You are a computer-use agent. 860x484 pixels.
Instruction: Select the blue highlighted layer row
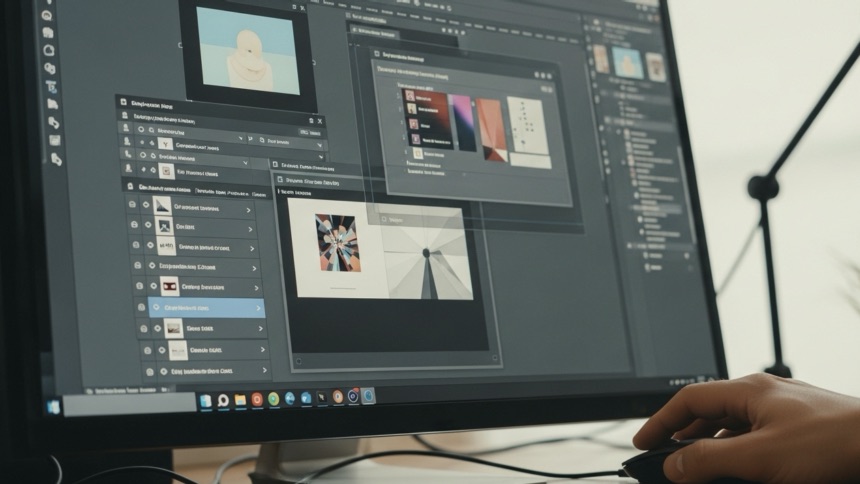point(207,308)
